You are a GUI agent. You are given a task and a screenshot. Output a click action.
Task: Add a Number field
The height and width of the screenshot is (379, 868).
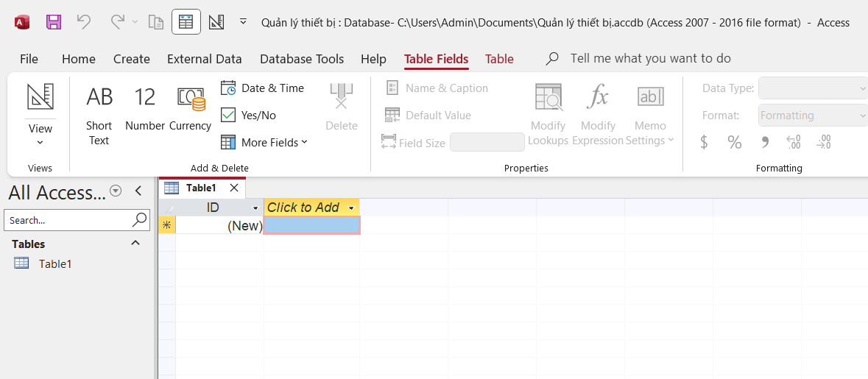point(145,109)
